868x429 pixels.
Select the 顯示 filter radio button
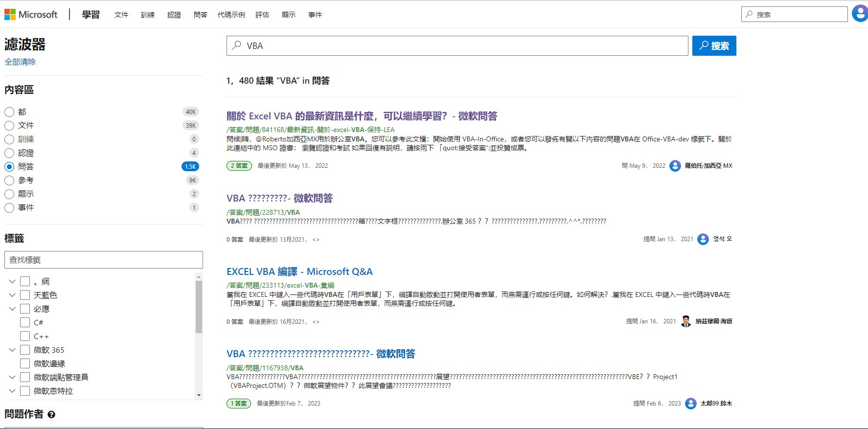point(9,194)
